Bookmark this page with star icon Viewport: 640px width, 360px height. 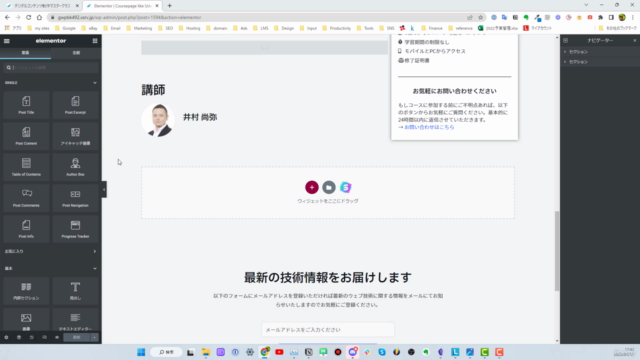(x=480, y=18)
